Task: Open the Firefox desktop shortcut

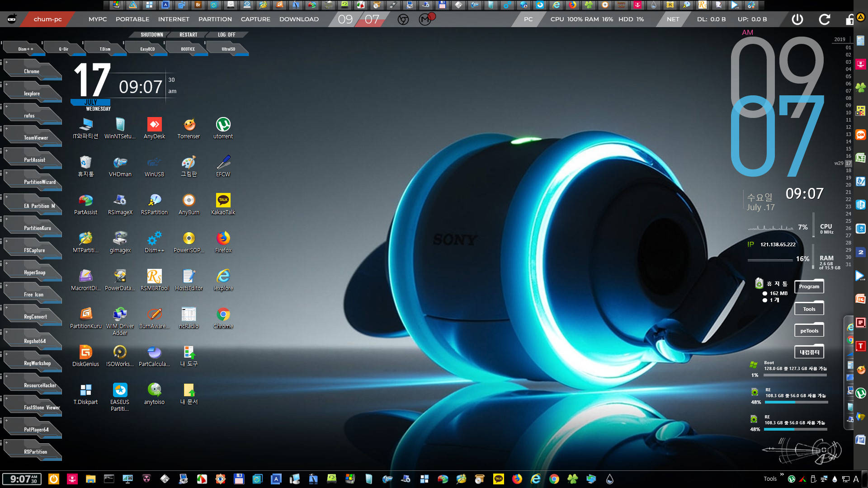Action: [x=223, y=242]
